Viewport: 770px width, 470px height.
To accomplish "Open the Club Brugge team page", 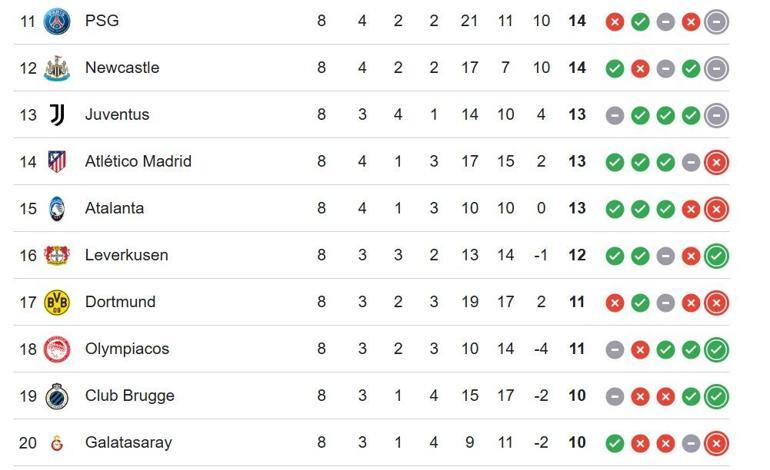I will [x=129, y=396].
